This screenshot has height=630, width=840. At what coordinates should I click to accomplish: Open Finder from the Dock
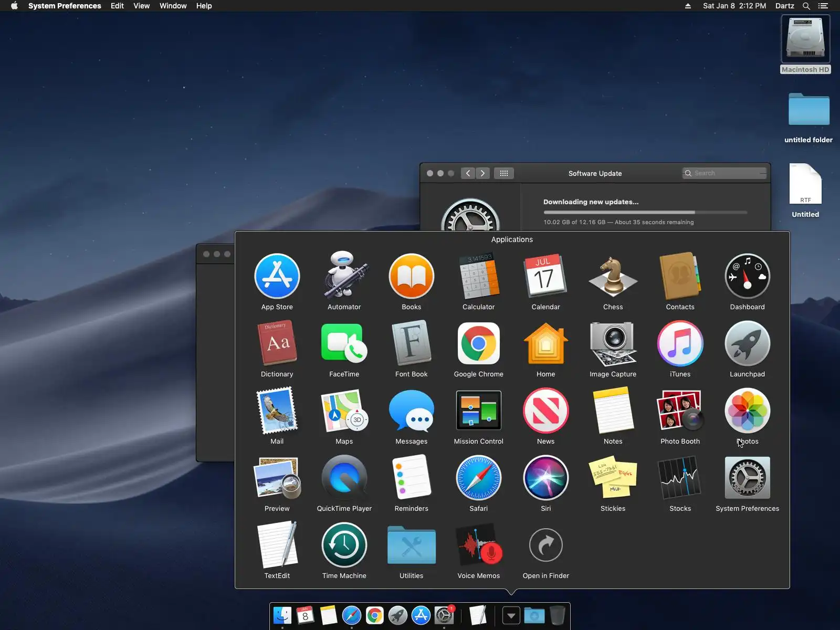[282, 615]
